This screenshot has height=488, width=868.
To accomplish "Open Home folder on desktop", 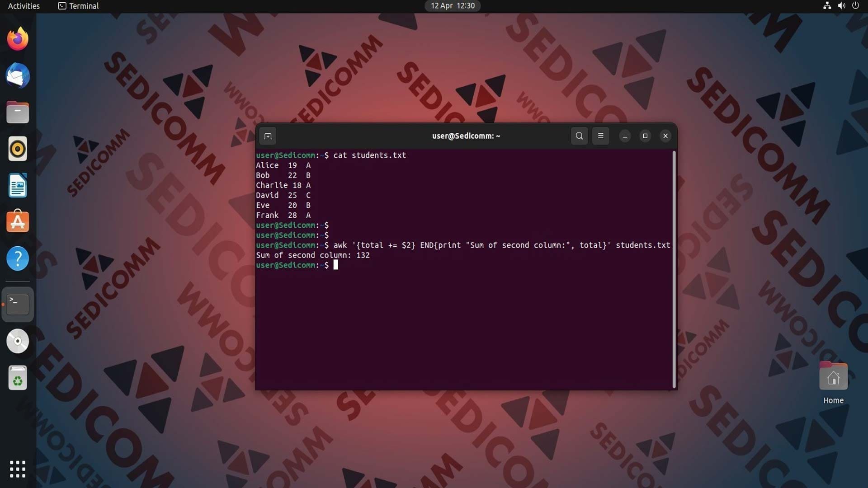I will (833, 383).
